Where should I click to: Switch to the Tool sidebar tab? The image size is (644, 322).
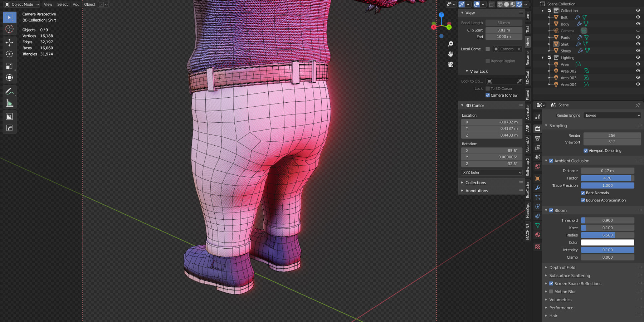point(528,29)
